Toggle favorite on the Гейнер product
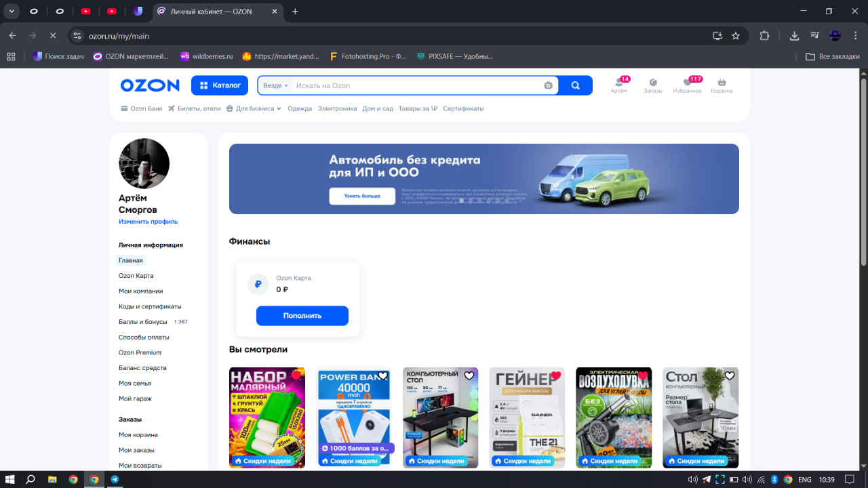The height and width of the screenshot is (488, 868). [x=556, y=375]
